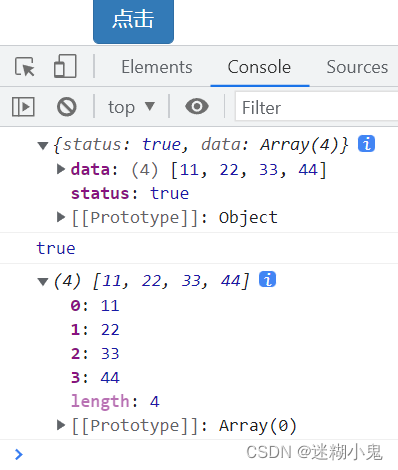Select the 1: 22 array entry
The height and width of the screenshot is (470, 398).
coord(95,330)
